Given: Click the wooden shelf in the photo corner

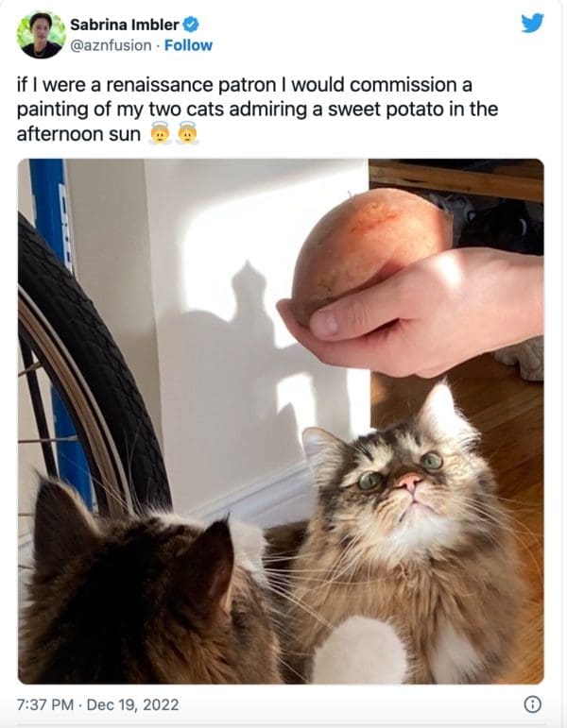Looking at the screenshot, I should [x=456, y=180].
